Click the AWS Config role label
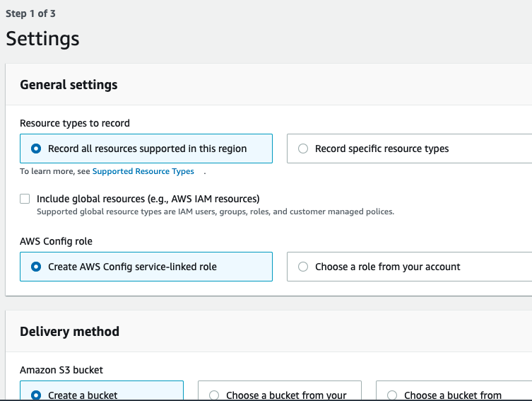The height and width of the screenshot is (401, 532). (56, 241)
